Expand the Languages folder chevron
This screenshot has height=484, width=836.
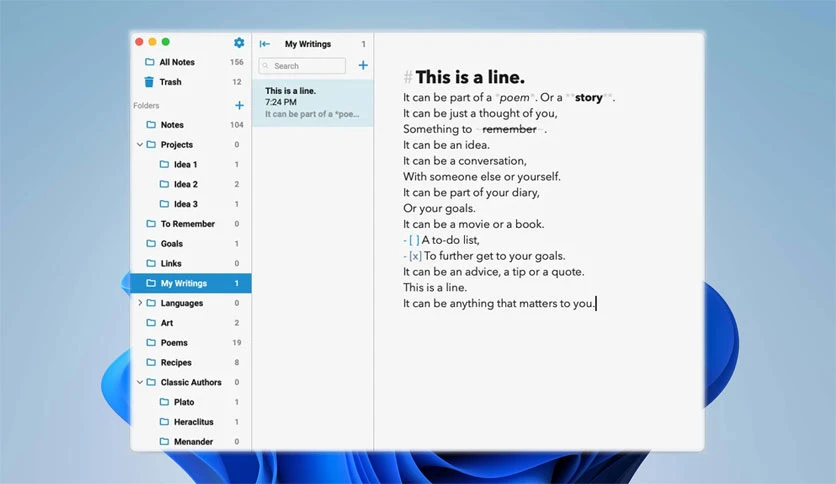coord(140,303)
